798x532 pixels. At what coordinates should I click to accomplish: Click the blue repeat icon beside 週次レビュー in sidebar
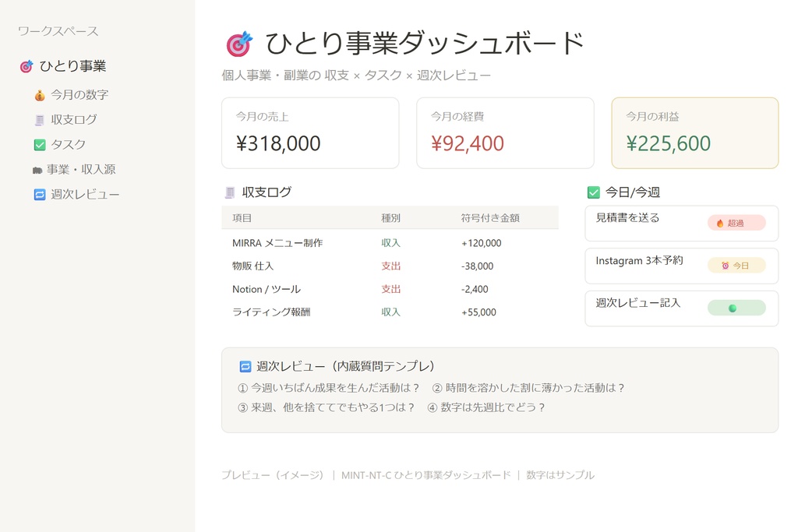pyautogui.click(x=40, y=195)
